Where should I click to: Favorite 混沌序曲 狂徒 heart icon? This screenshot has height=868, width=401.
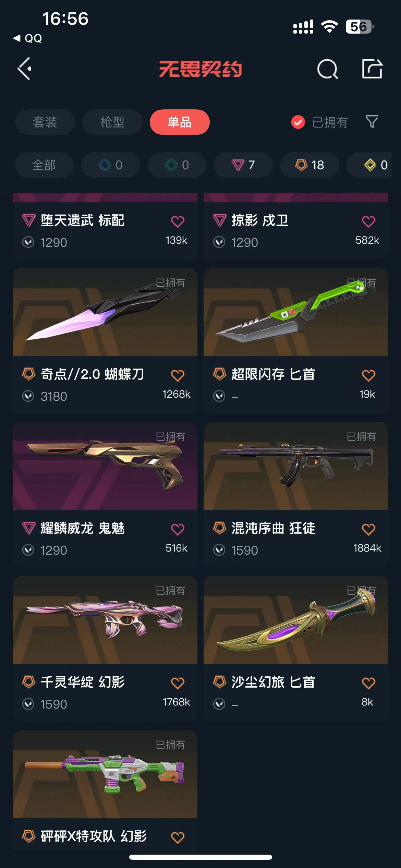click(x=368, y=529)
